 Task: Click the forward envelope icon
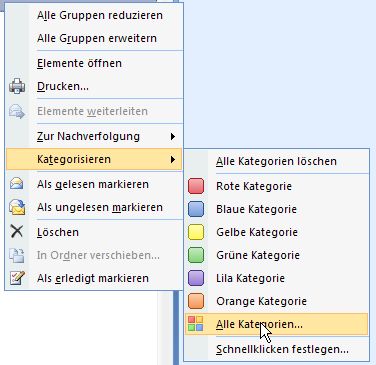(17, 111)
